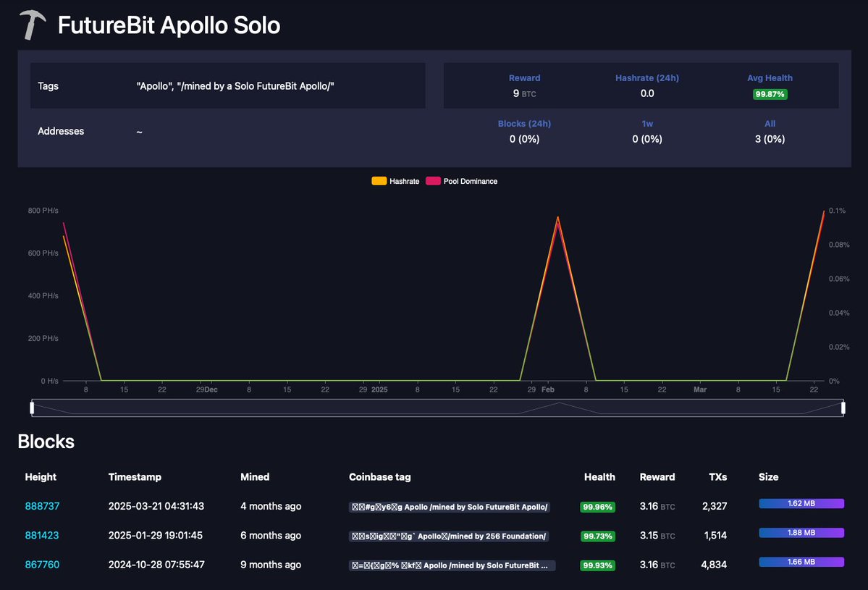The height and width of the screenshot is (590, 868).
Task: Click the 99.93% health badge
Action: tap(597, 565)
